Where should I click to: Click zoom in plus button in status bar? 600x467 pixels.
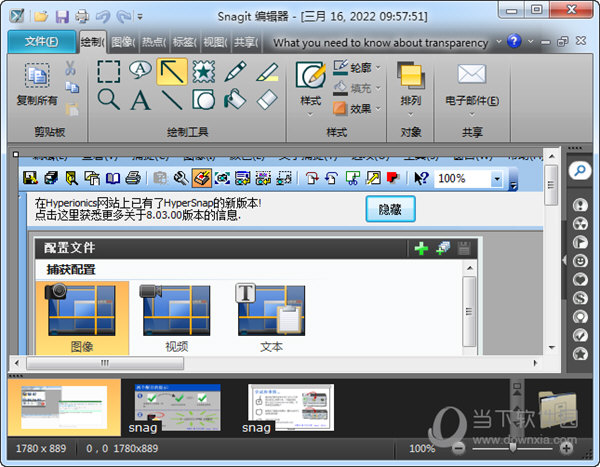coord(567,448)
